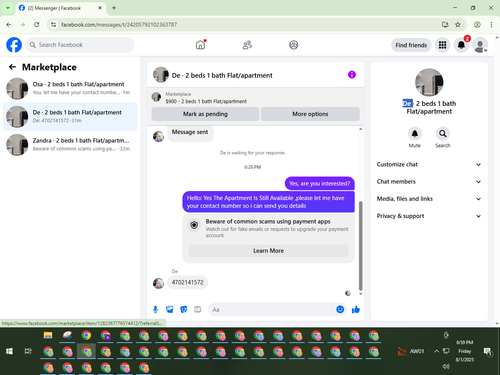Click Learn More on the scam warning

click(268, 251)
